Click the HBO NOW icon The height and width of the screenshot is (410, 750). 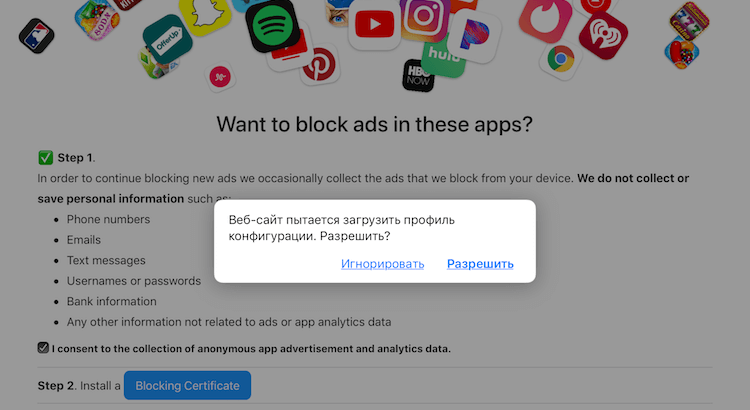coord(418,76)
